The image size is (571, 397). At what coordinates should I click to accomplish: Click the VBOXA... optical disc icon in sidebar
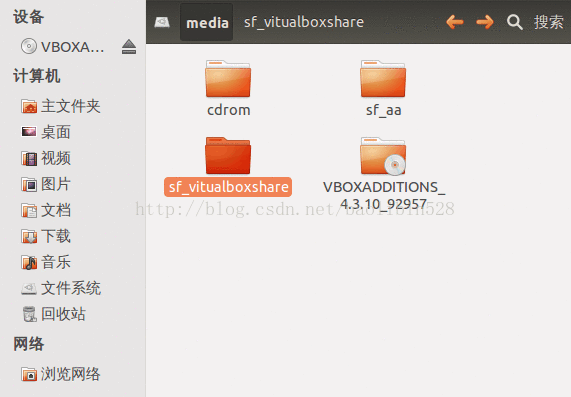(x=28, y=47)
